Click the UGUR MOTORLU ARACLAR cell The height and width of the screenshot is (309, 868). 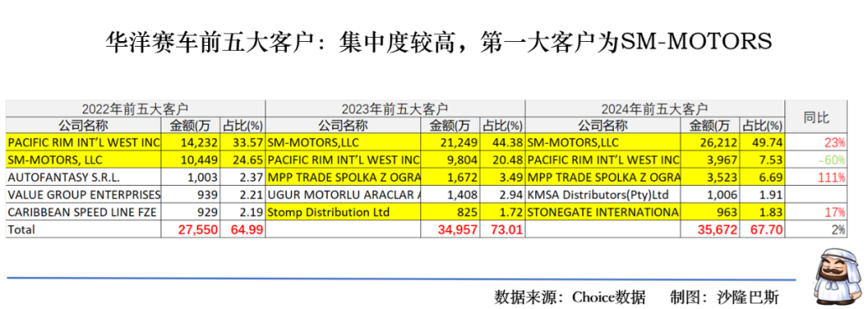pos(343,195)
